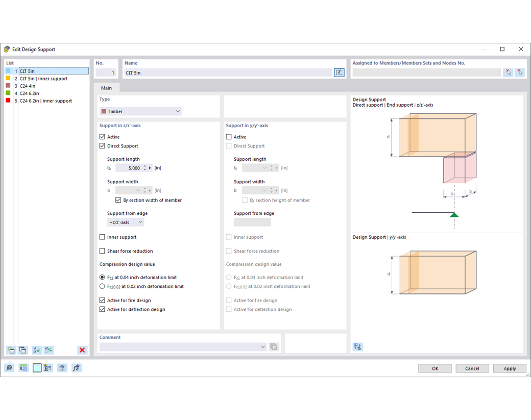
Task: Select Fc,90,0.02 at 0.02 inch deformation limit
Action: tap(102, 286)
